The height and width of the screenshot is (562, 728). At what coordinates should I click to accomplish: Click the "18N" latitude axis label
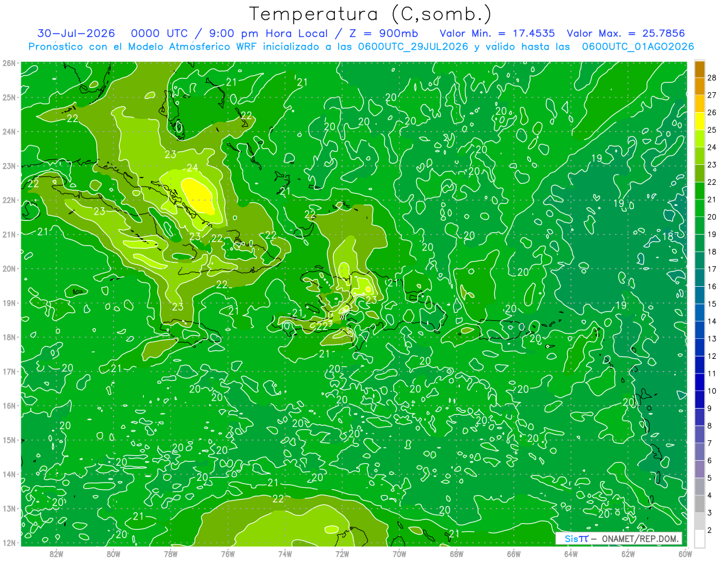(9, 337)
